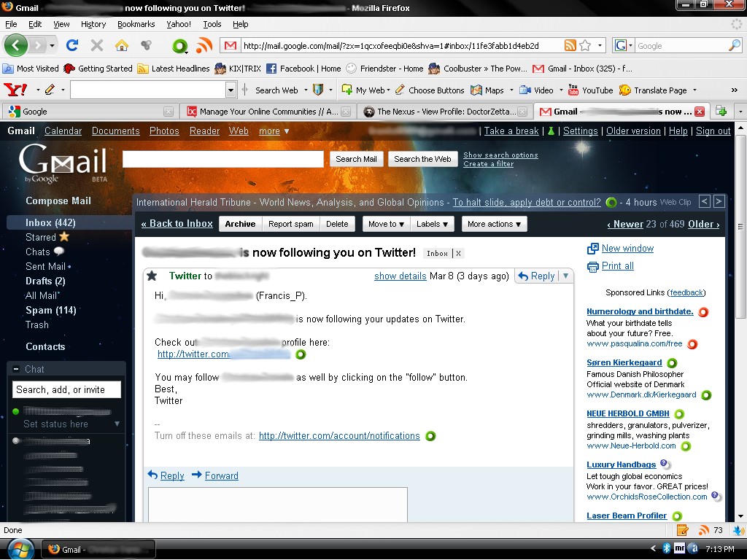Click the green WOT rating next to twitter link
This screenshot has height=560, width=747.
[301, 354]
